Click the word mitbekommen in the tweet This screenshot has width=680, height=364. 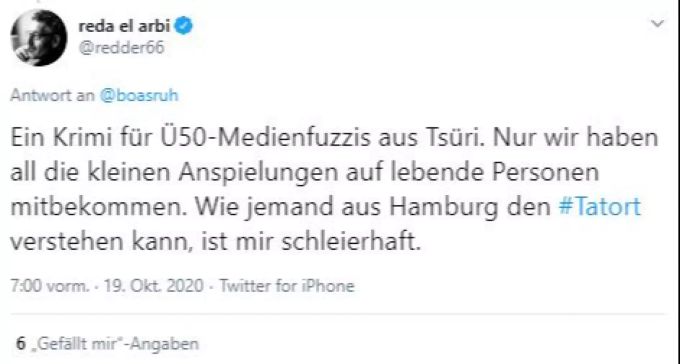click(98, 207)
